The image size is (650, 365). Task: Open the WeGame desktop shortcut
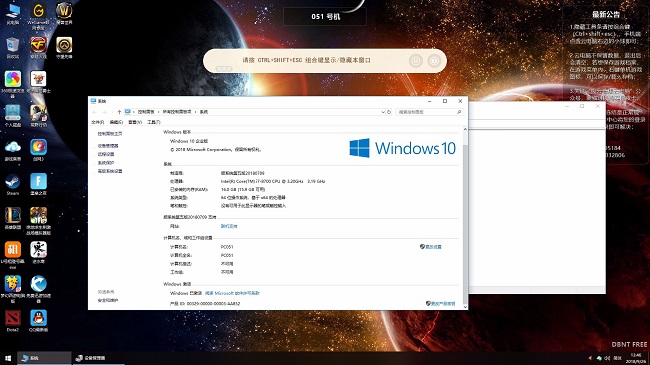(x=38, y=16)
